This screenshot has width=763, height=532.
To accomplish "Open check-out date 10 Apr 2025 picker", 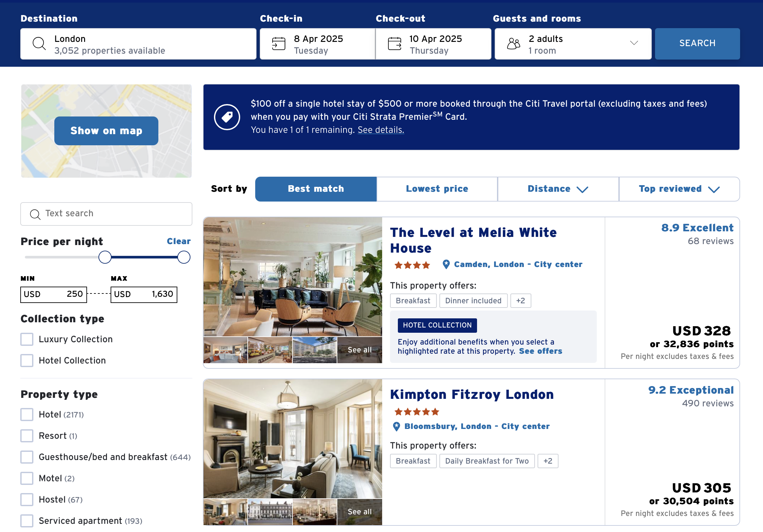I will (x=433, y=44).
